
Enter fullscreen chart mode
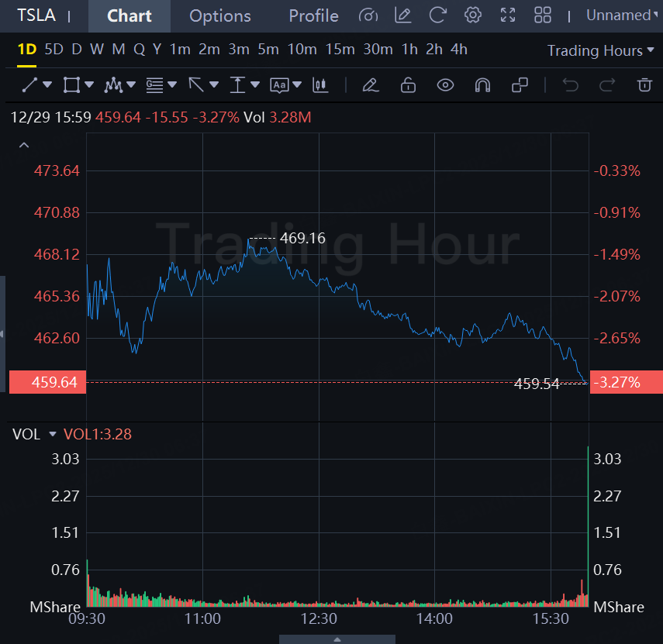pos(508,15)
